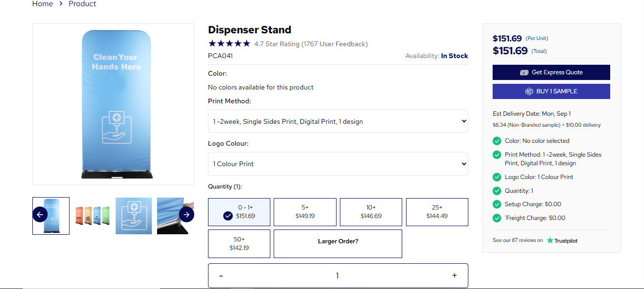Select the 5+ pricing tier
Image resolution: width=644 pixels, height=289 pixels.
pyautogui.click(x=305, y=212)
